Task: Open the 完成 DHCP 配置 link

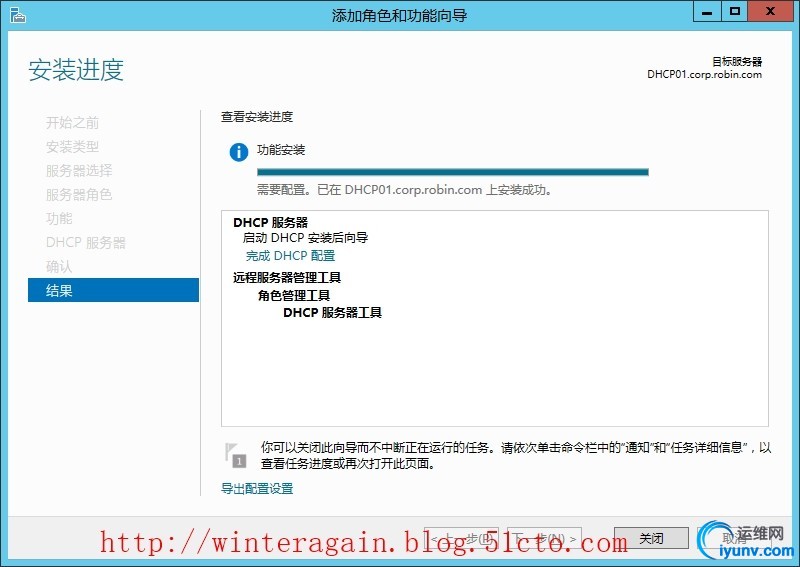Action: click(290, 256)
